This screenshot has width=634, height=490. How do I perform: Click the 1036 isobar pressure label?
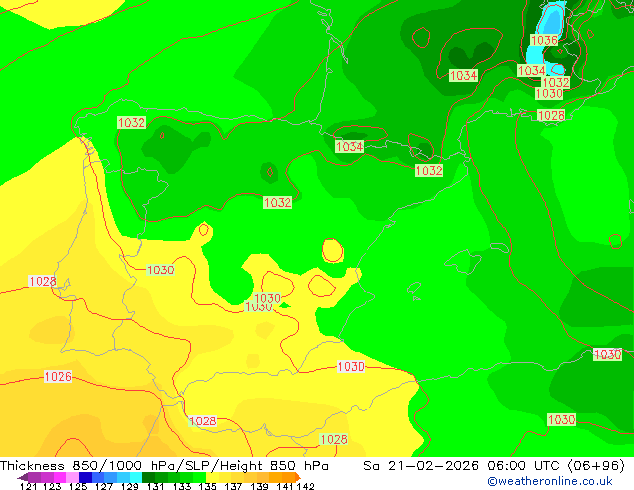(x=544, y=40)
